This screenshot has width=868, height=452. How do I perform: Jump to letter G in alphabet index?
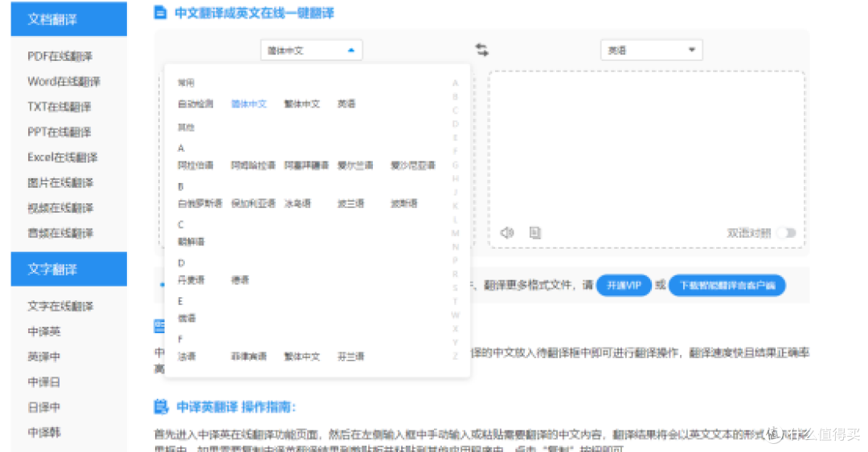(455, 165)
